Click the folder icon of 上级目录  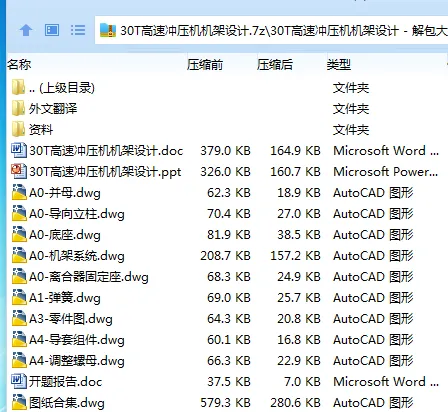(x=19, y=88)
